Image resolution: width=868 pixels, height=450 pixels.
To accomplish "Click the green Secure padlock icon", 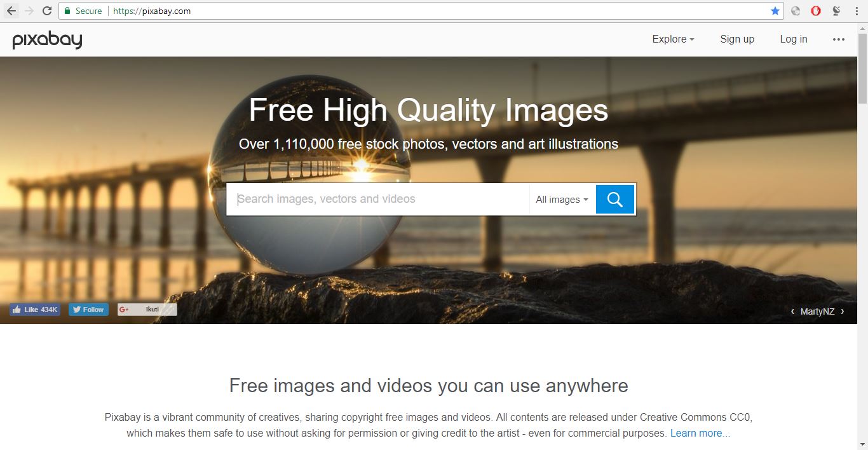I will 67,11.
